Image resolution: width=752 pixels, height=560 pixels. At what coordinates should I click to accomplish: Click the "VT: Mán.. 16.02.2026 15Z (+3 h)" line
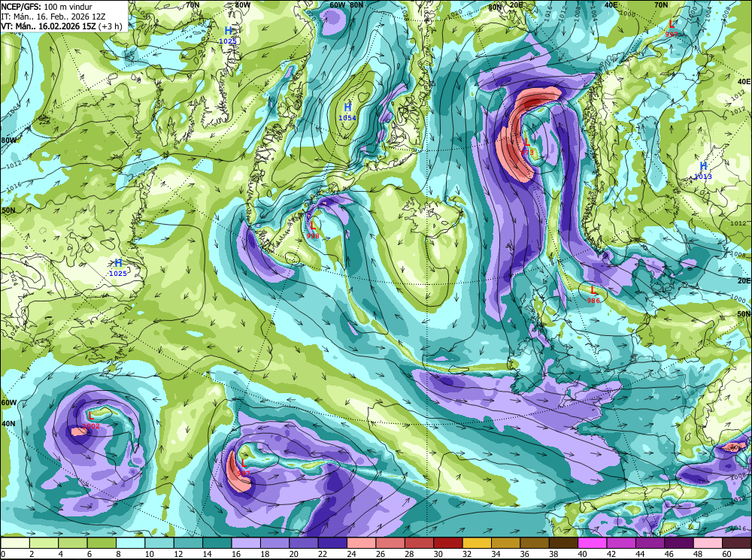pos(62,26)
